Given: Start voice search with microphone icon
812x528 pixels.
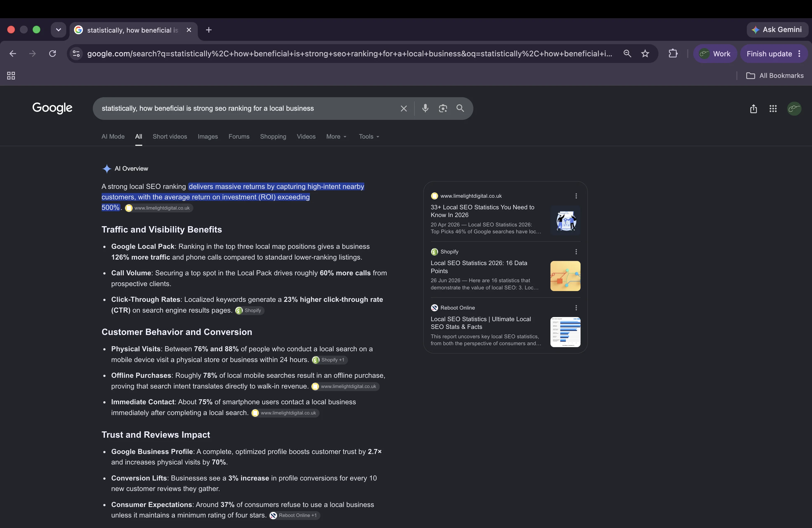Looking at the screenshot, I should 425,109.
